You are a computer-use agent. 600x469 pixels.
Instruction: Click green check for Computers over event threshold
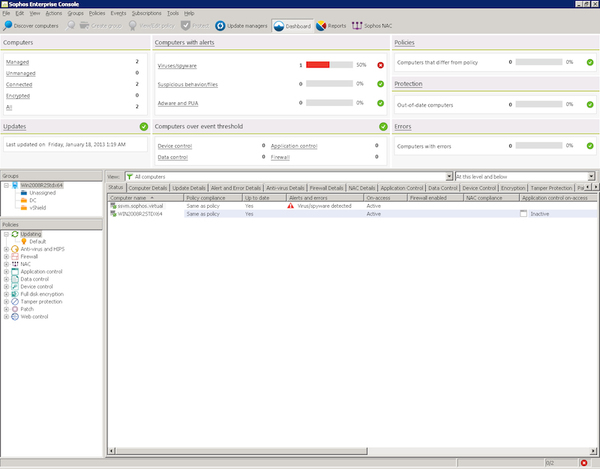(x=383, y=127)
